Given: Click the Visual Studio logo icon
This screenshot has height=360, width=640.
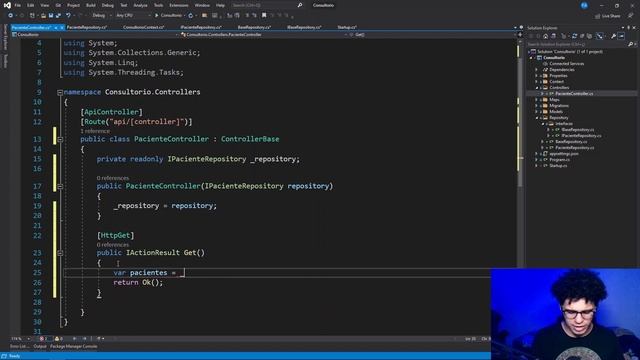Looking at the screenshot, I should (x=7, y=5).
